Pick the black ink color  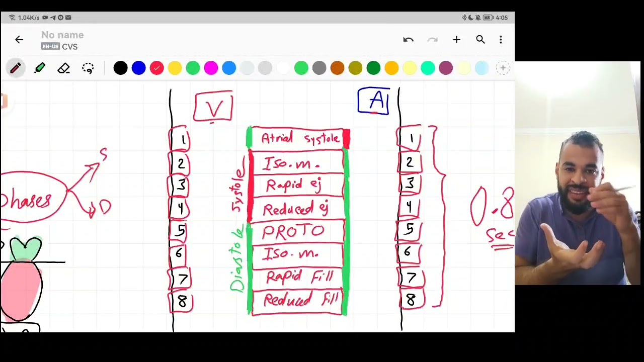(x=120, y=68)
